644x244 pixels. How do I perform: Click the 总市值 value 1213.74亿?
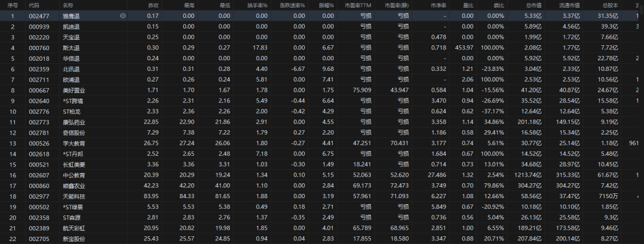(528, 175)
